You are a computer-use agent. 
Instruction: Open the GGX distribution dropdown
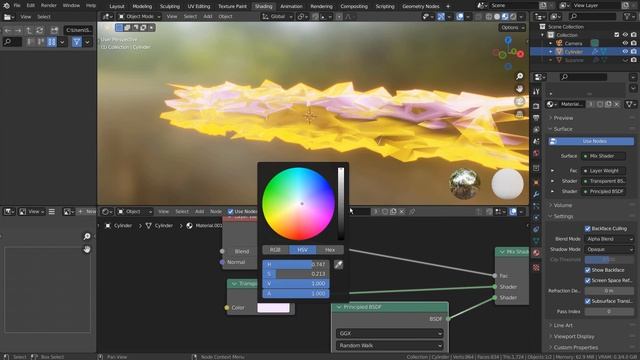(389, 333)
